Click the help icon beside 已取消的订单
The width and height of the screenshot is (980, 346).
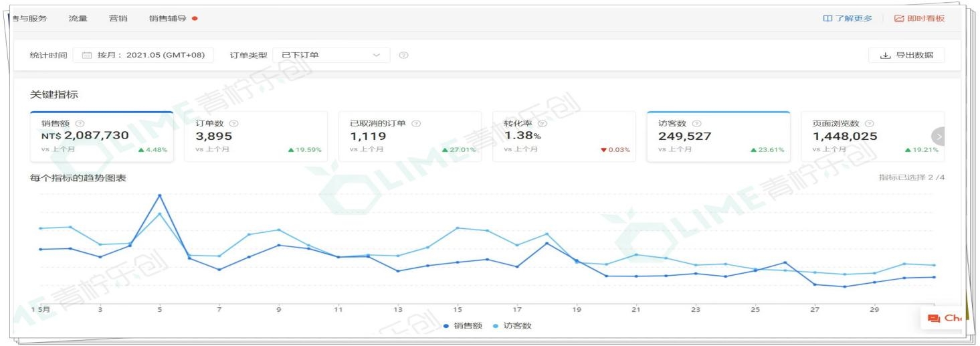click(416, 124)
